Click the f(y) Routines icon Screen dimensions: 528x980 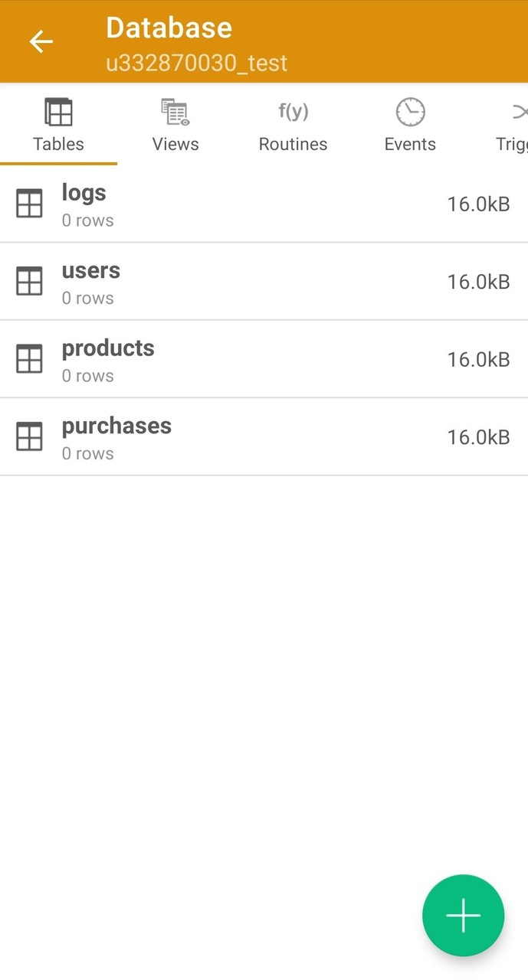[293, 111]
